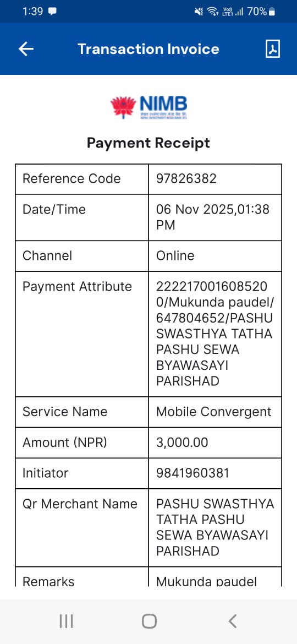Tap the back arrow in header

(x=26, y=49)
